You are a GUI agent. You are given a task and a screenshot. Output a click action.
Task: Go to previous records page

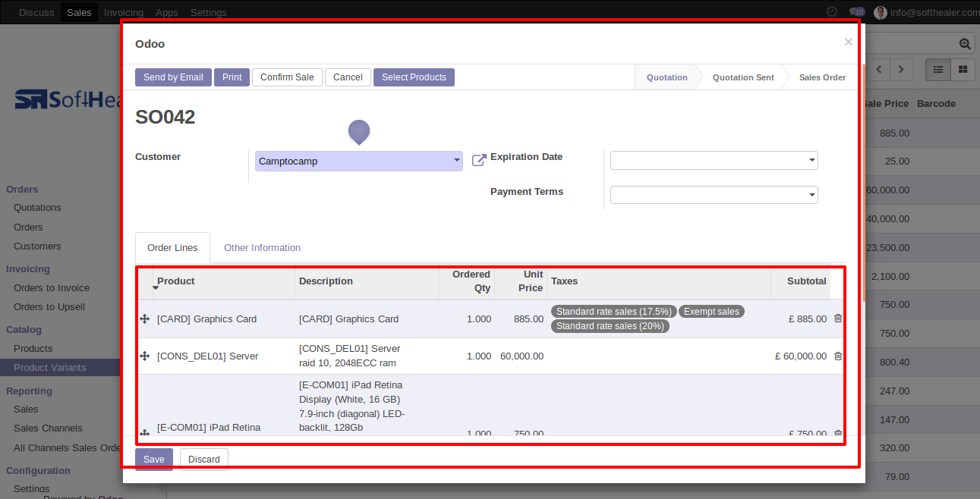click(879, 69)
